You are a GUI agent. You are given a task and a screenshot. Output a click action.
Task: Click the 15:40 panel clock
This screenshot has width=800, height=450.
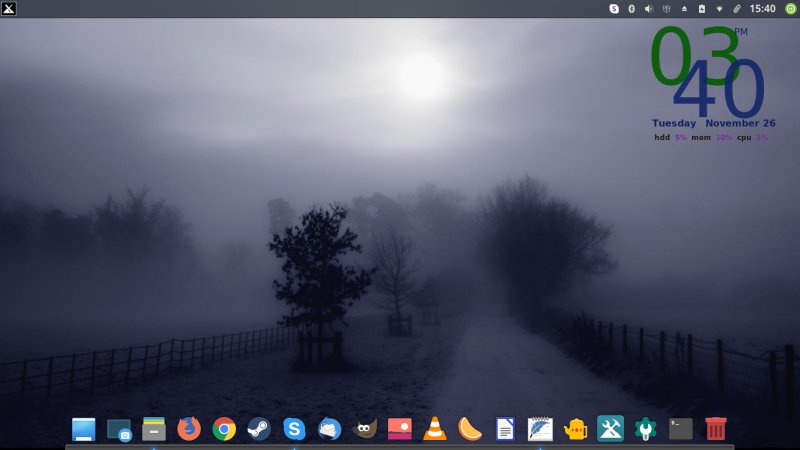click(762, 8)
